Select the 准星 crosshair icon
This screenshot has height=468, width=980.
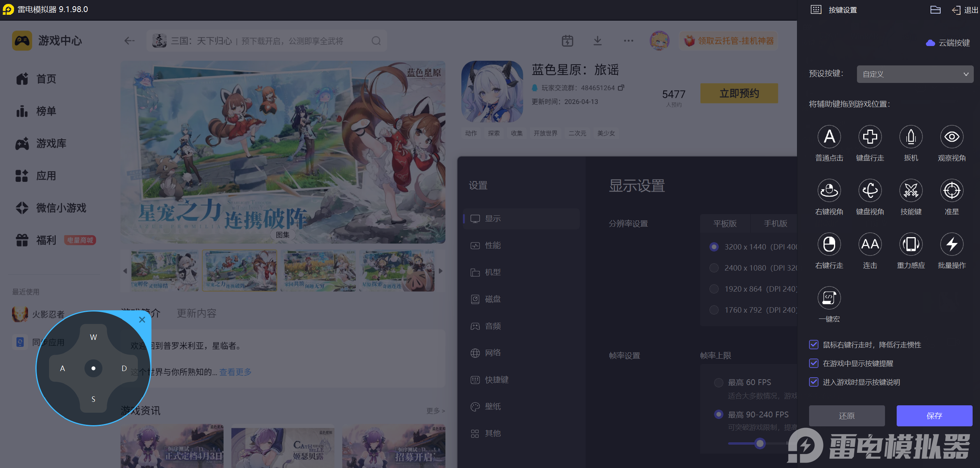click(952, 190)
